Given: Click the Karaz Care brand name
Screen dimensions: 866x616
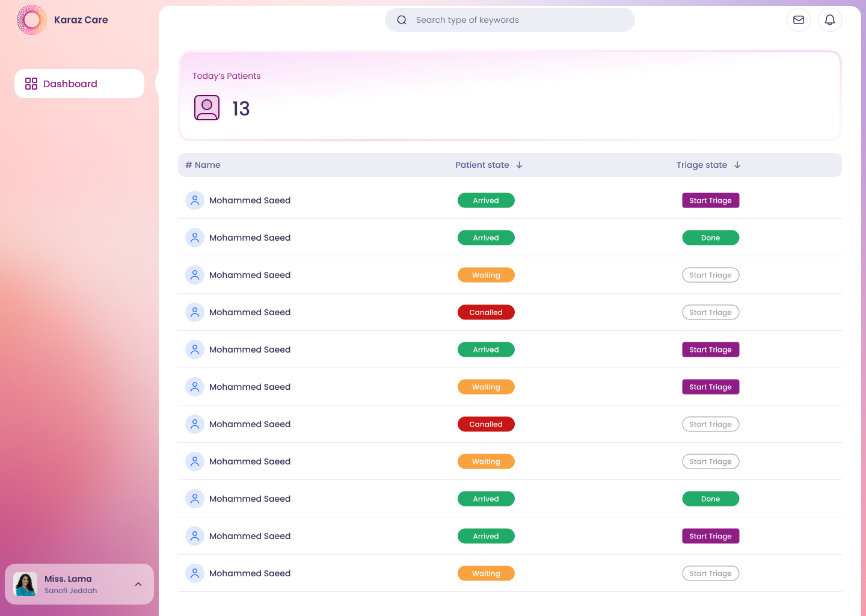Looking at the screenshot, I should click(x=81, y=20).
